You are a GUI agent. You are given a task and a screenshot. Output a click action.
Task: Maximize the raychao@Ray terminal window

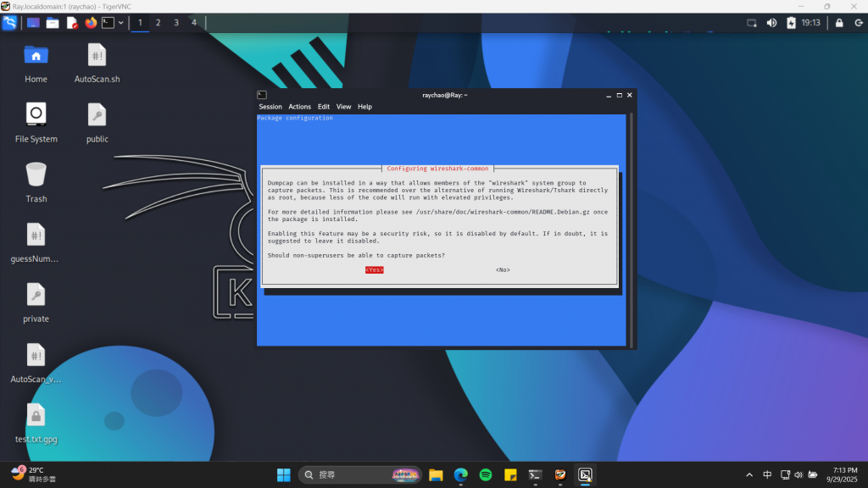(x=620, y=95)
